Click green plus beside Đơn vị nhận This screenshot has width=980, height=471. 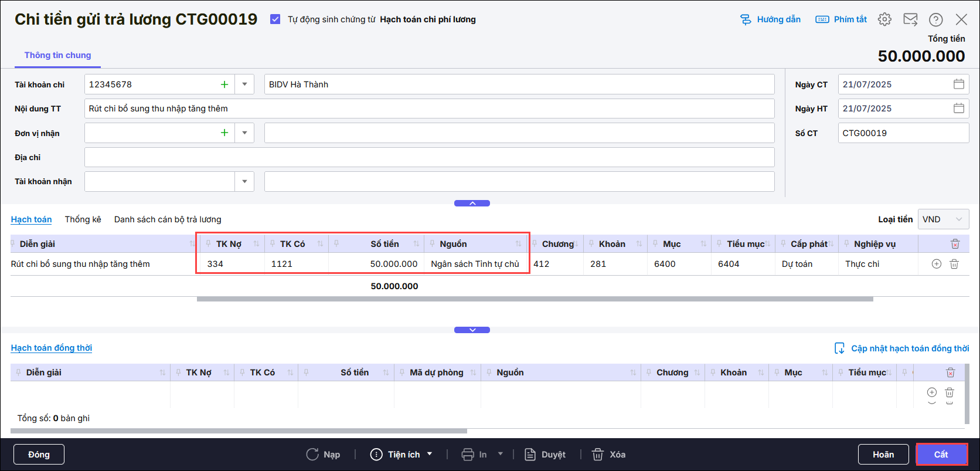224,133
